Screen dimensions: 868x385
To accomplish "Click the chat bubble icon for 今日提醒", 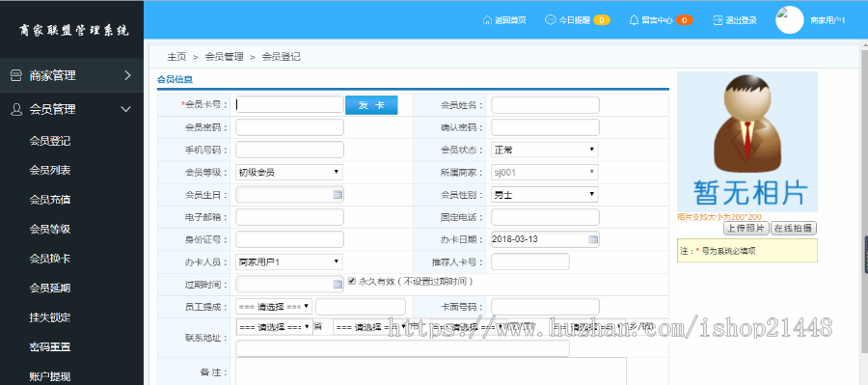I will tap(551, 20).
